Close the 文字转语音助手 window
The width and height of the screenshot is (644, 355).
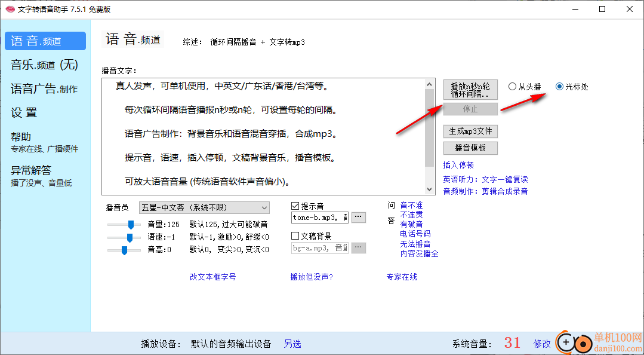630,10
